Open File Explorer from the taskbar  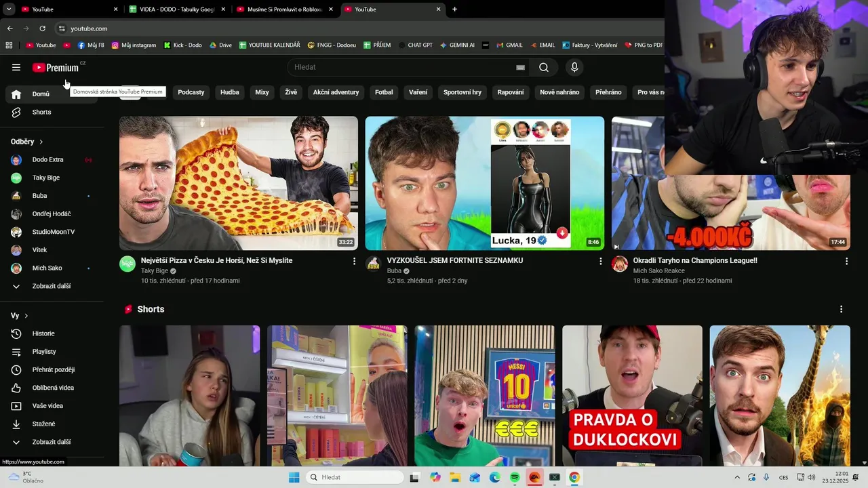point(455,477)
